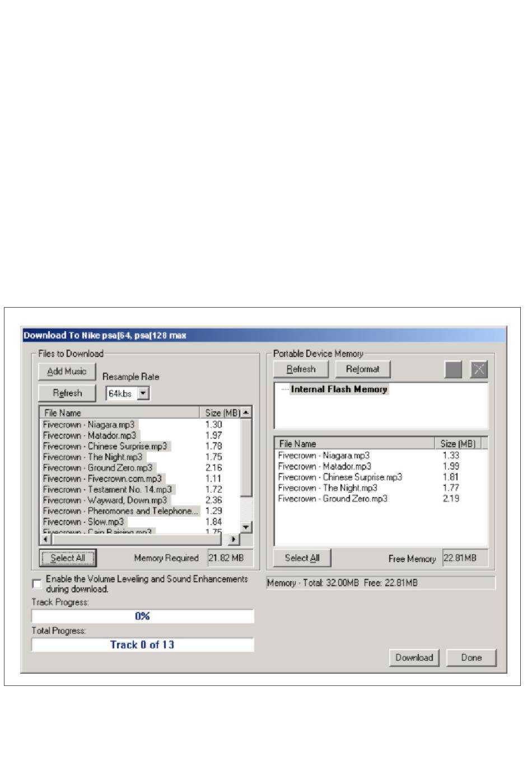Click File Name column header in download list
This screenshot has height=770, width=532.
[x=120, y=413]
